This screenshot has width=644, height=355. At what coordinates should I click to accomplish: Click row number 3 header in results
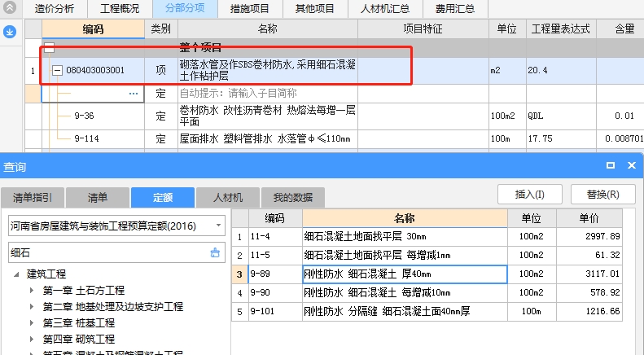click(240, 274)
